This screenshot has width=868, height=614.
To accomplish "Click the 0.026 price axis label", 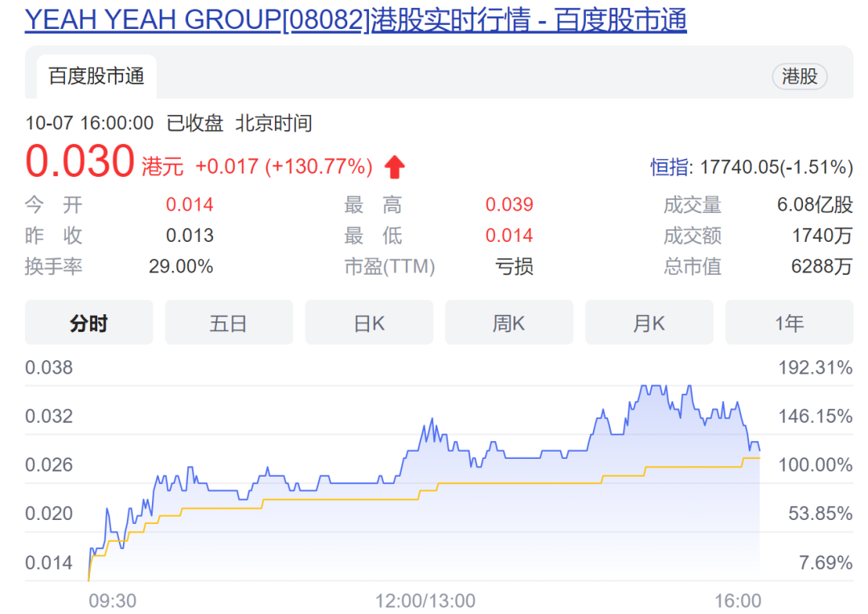I will click(x=49, y=465).
